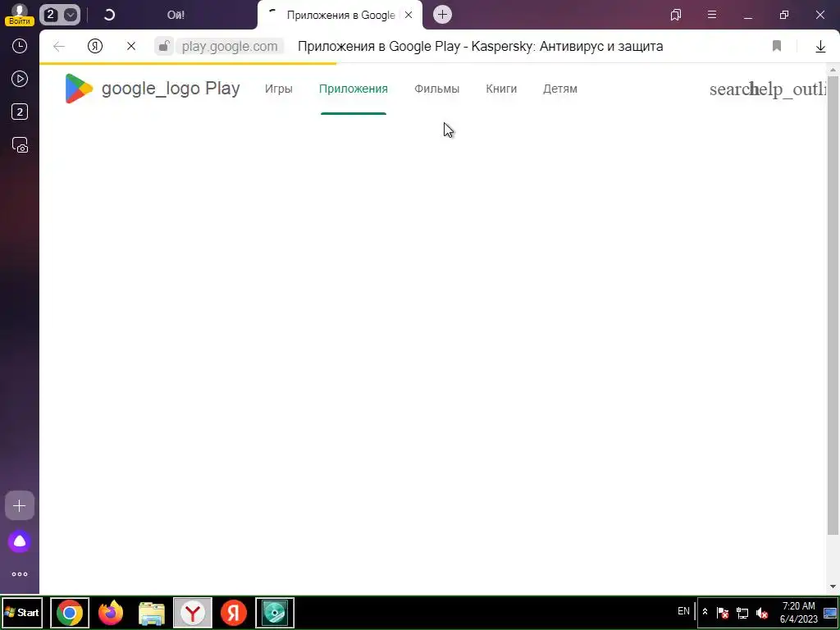Open the Windows Start menu
The image size is (840, 630).
coord(21,612)
